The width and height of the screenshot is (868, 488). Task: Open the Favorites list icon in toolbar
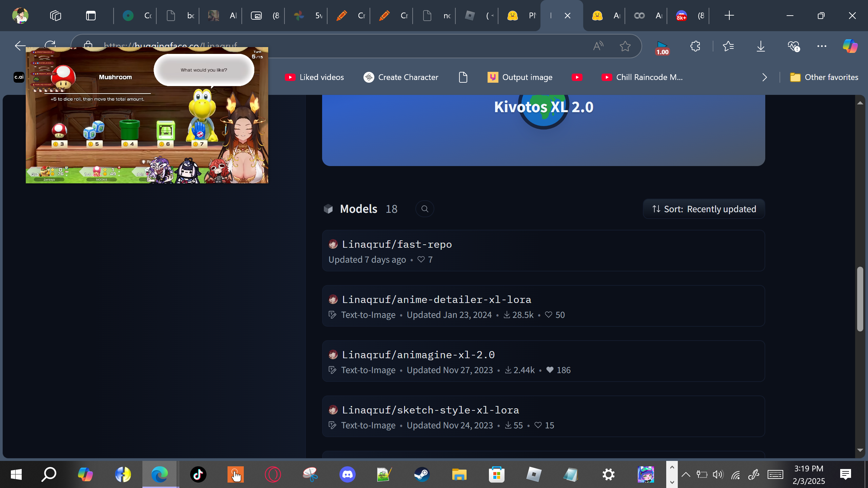tap(728, 46)
